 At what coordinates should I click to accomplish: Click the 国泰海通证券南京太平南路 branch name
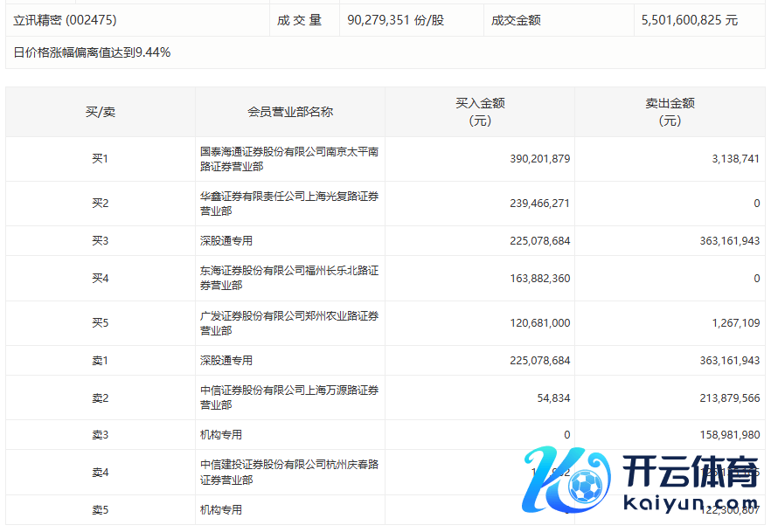[289, 158]
